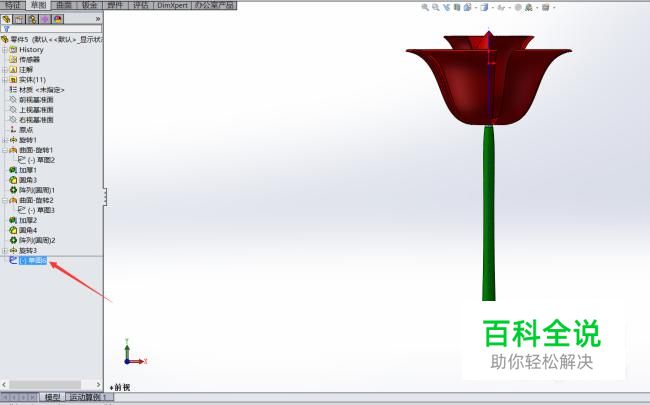Select 右视基准面 right plane

pyautogui.click(x=32, y=119)
